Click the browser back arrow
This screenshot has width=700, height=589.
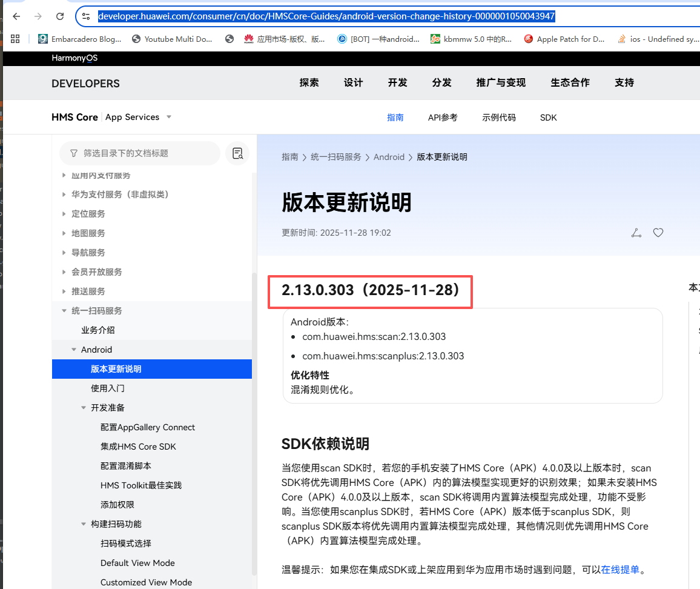tap(16, 16)
